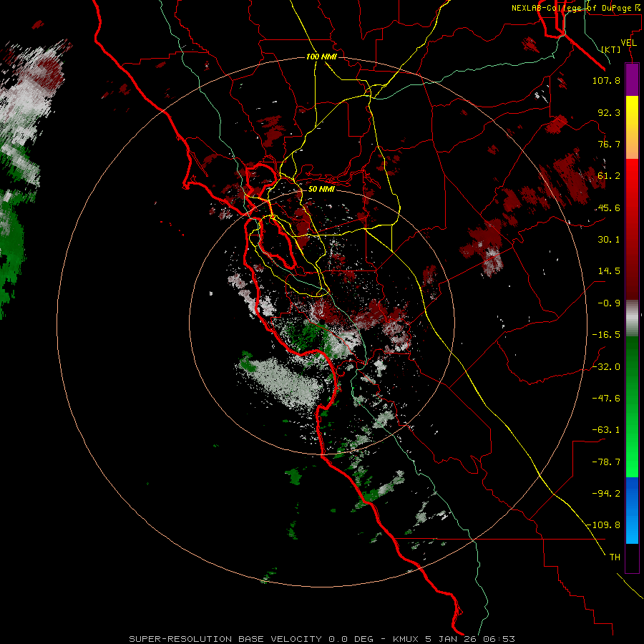The width and height of the screenshot is (644, 644).
Task: Pick the gray near-zero segment of the color bar
Action: [x=632, y=318]
